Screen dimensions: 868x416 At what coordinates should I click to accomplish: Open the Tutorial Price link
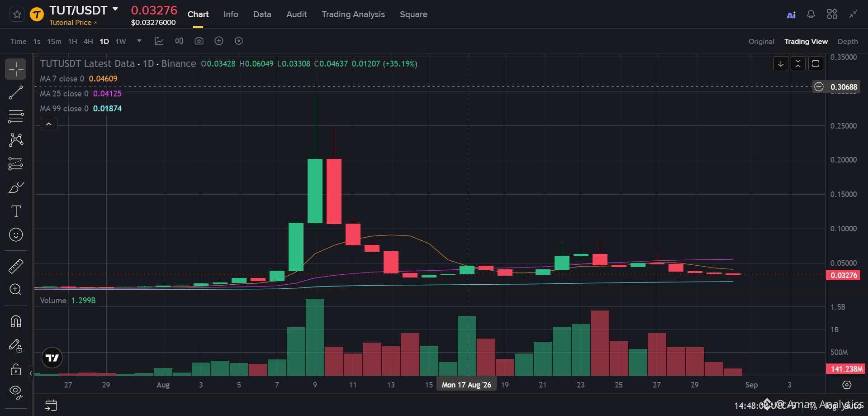(73, 23)
